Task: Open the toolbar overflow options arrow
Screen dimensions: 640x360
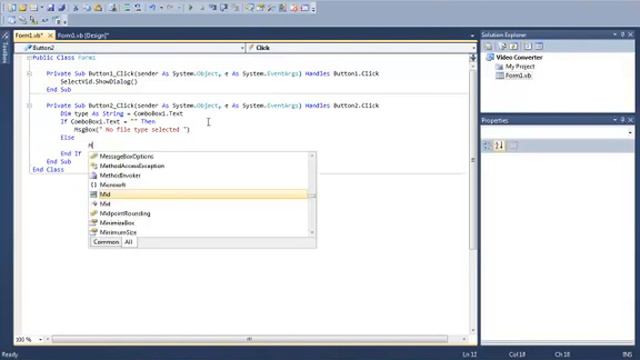Action: 313,9
